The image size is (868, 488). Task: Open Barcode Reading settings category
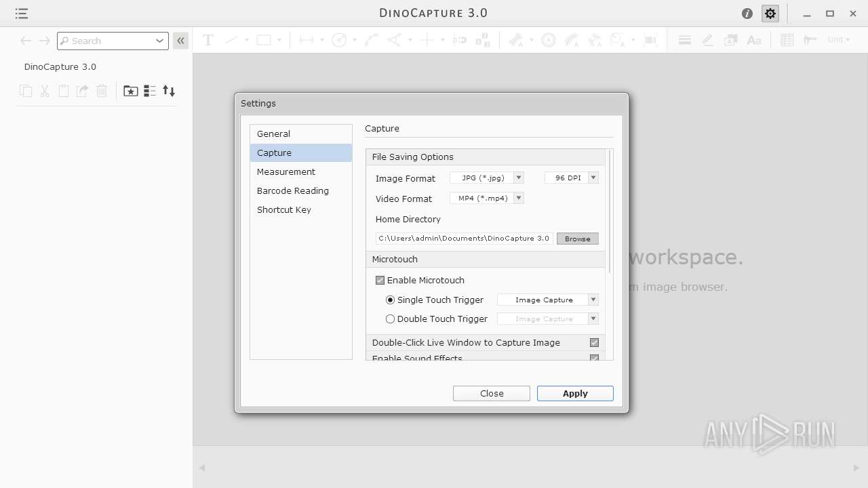click(301, 190)
